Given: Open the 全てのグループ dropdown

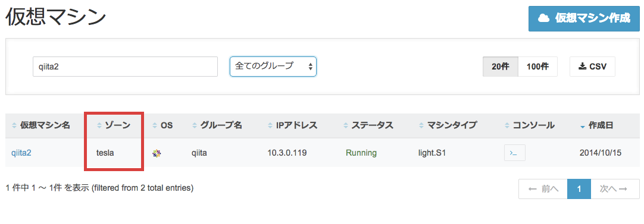Looking at the screenshot, I should click(273, 67).
